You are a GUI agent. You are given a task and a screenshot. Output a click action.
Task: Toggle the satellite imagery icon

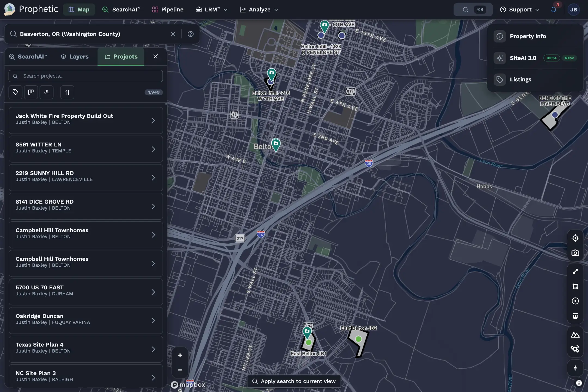pyautogui.click(x=575, y=349)
